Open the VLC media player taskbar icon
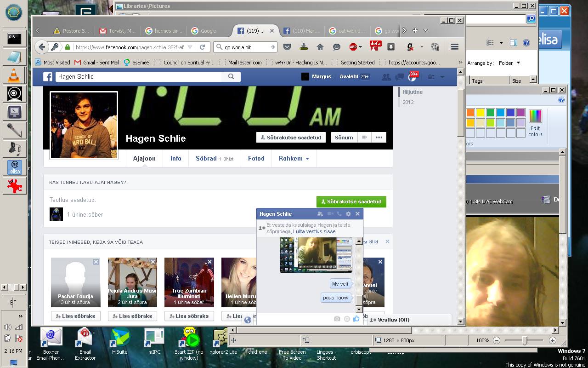 click(14, 75)
